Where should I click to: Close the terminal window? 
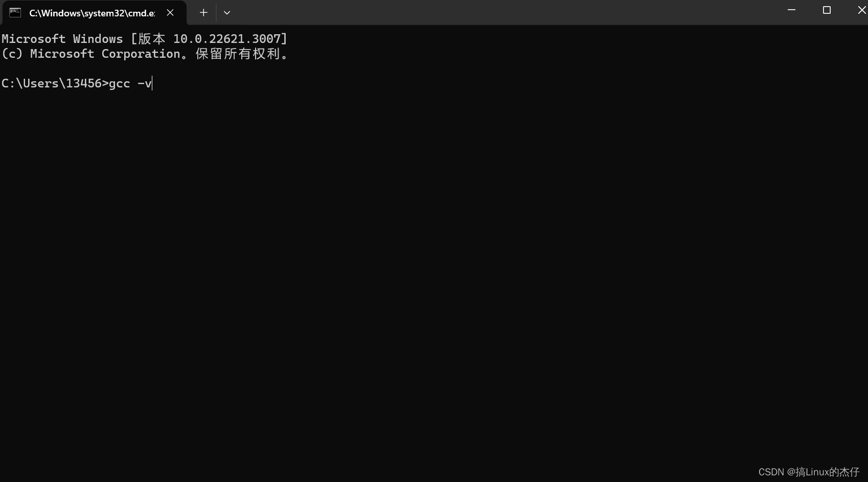(x=861, y=10)
